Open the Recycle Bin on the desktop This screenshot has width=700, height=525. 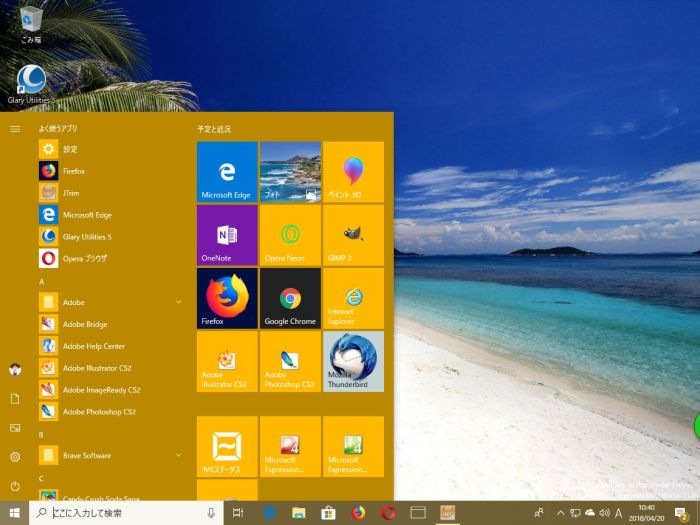pyautogui.click(x=31, y=22)
